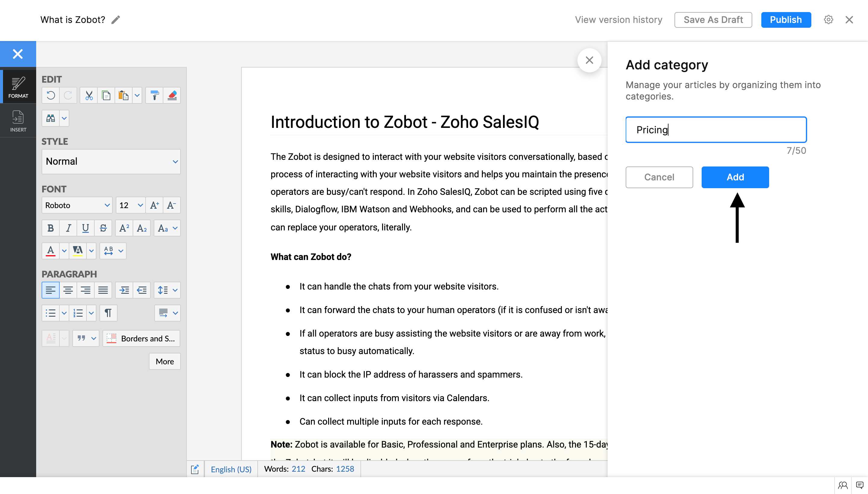
Task: Click the pencil icon beside article title
Action: point(116,20)
